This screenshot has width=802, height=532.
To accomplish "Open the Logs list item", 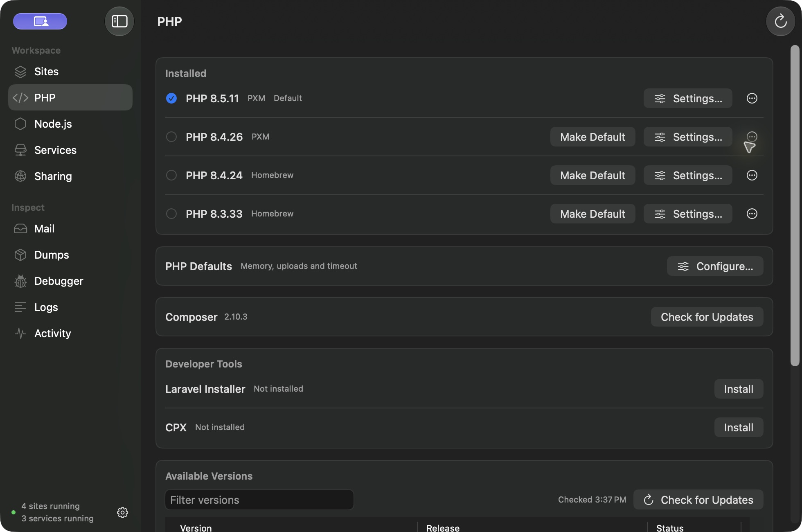I will (70, 307).
